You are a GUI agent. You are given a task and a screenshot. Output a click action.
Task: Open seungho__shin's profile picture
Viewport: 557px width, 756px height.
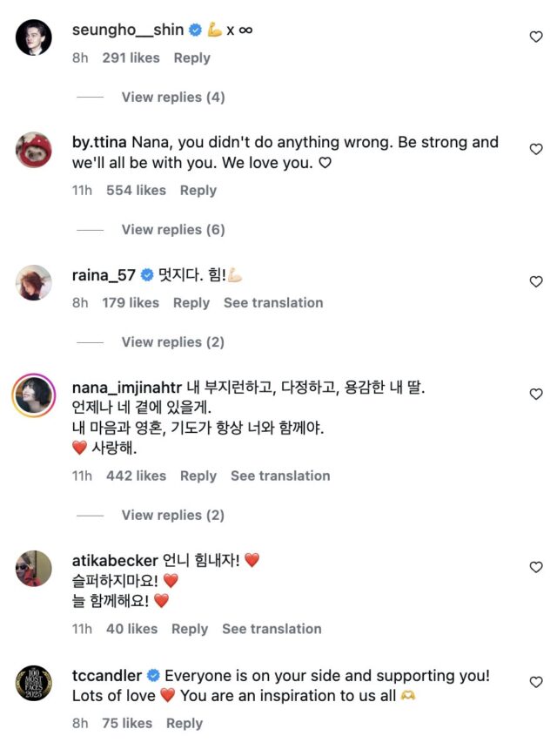[x=34, y=37]
